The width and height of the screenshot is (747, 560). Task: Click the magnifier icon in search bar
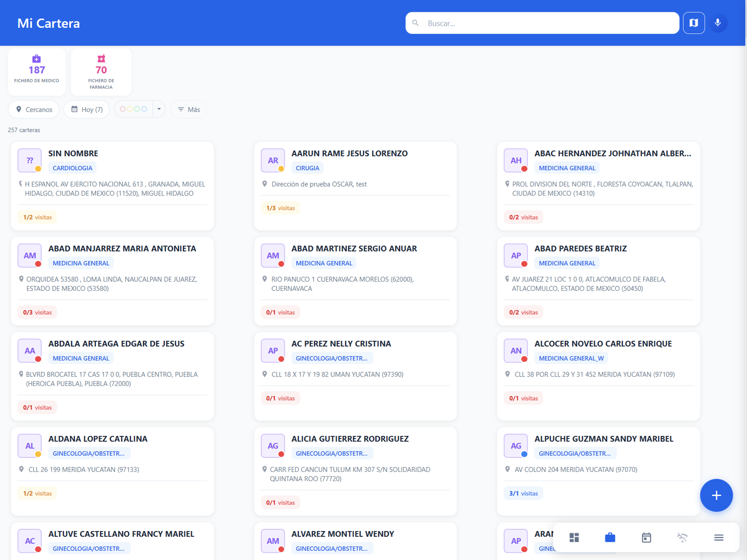(x=415, y=23)
